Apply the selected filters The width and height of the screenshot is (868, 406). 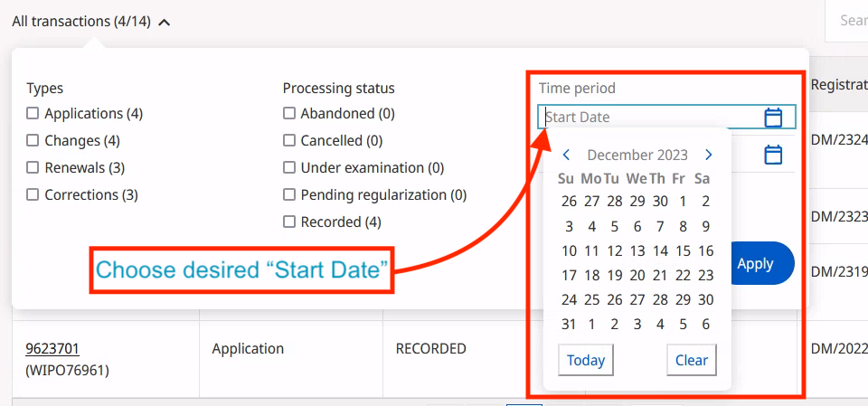click(756, 264)
